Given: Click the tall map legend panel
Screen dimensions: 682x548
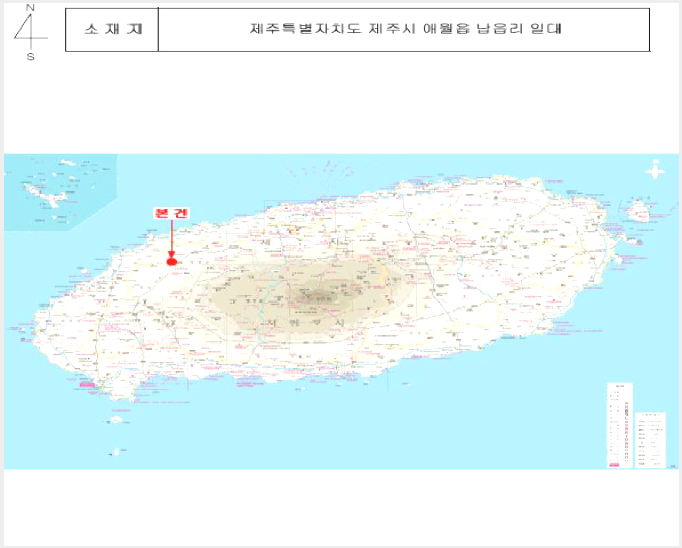Looking at the screenshot, I should point(620,425).
